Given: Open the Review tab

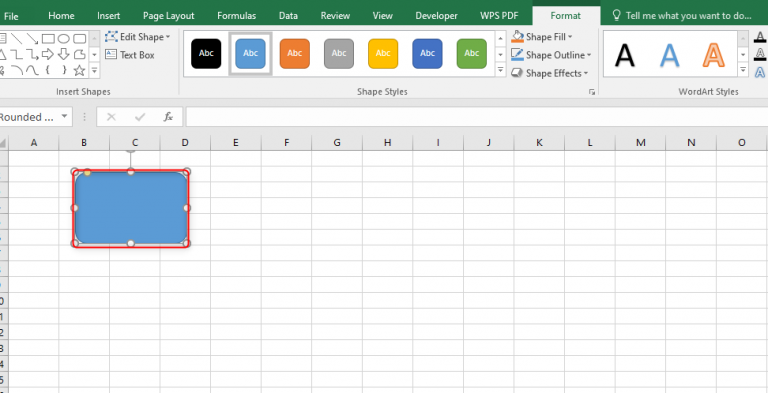Looking at the screenshot, I should coord(335,16).
